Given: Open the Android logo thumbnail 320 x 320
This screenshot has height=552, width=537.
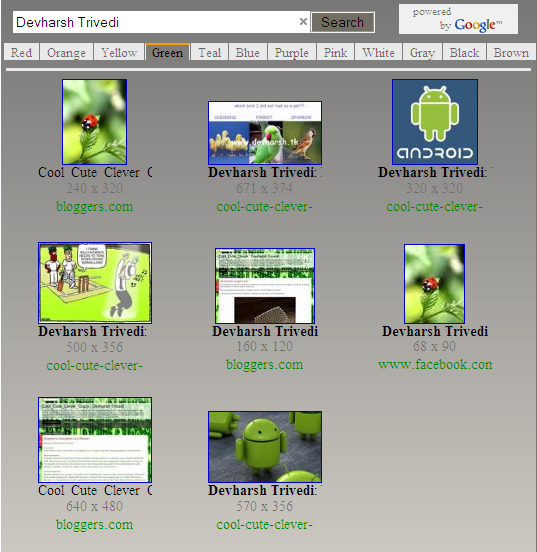Looking at the screenshot, I should click(435, 122).
